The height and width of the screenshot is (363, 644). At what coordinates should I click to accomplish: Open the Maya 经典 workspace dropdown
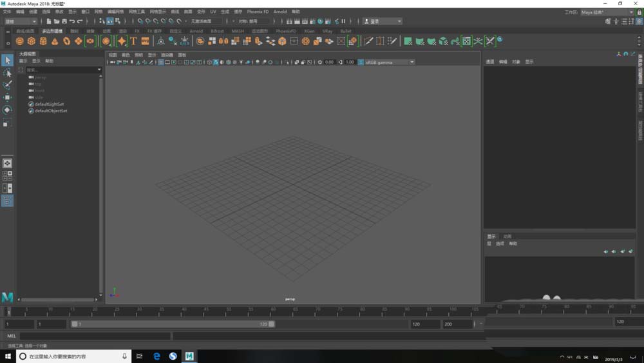point(607,12)
